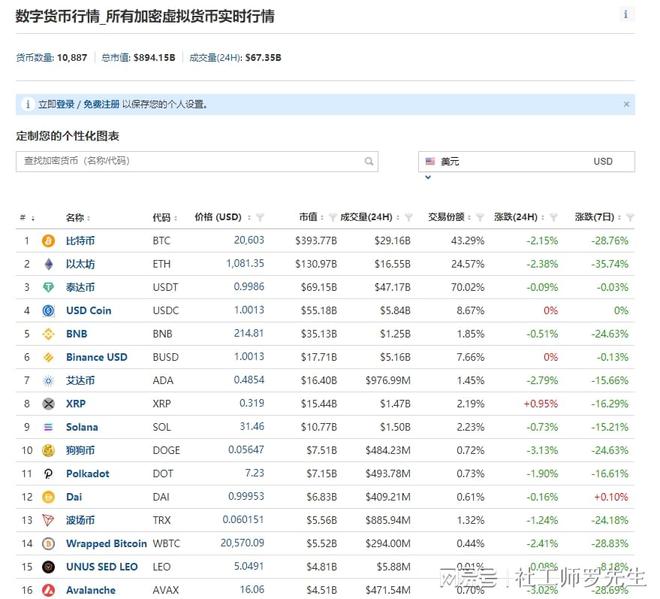The width and height of the screenshot is (660, 599).
Task: Sort by the 代码 code column
Action: (x=165, y=218)
